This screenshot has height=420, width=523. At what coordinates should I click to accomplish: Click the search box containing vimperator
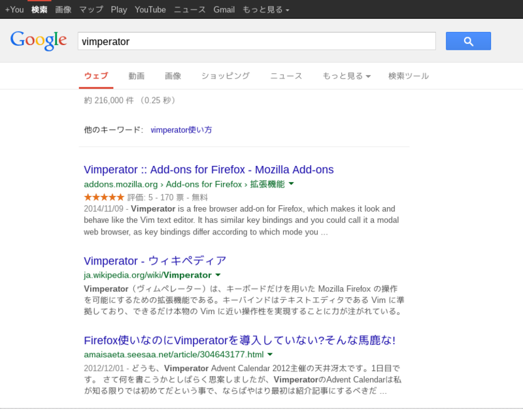(257, 41)
